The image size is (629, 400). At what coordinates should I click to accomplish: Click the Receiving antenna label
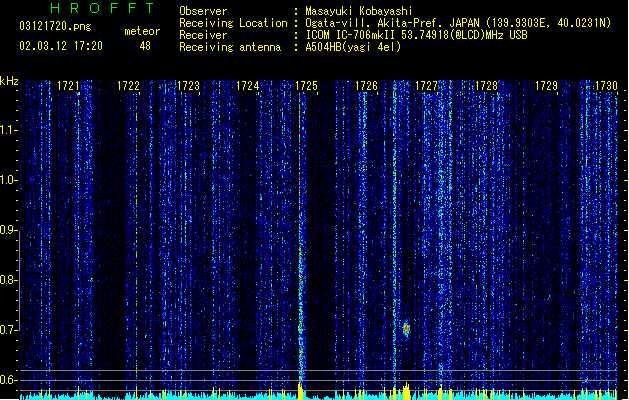click(x=230, y=47)
